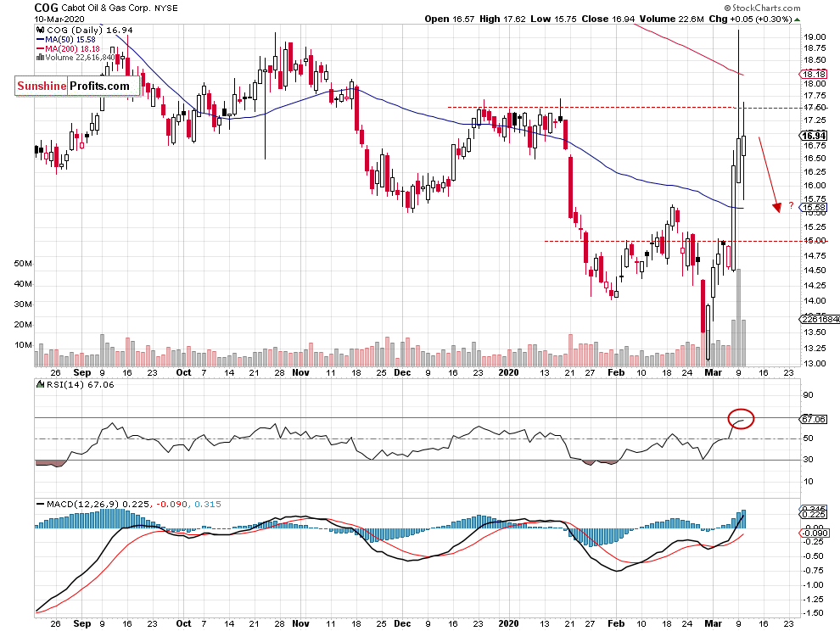Click the Volume 22.6M value in header
The width and height of the screenshot is (840, 631).
tap(672, 19)
